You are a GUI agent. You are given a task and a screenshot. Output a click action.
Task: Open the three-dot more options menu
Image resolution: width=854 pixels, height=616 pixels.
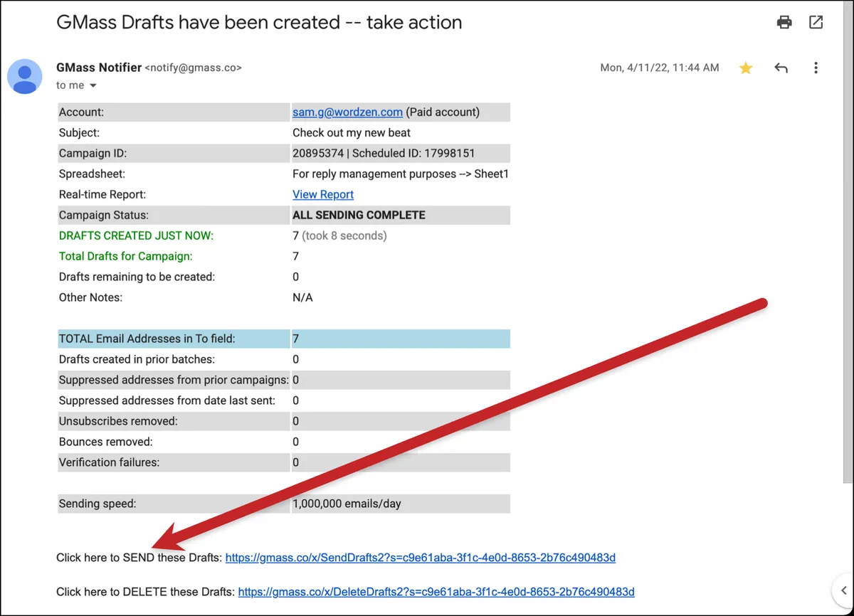coord(816,68)
